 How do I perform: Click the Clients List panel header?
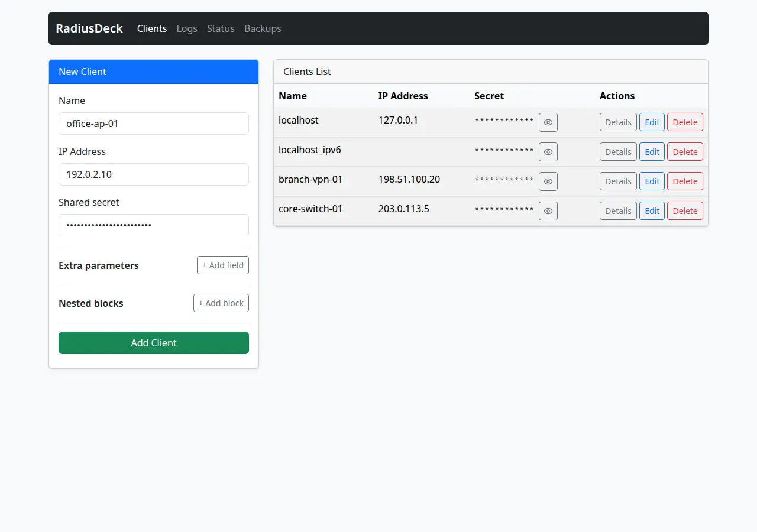click(x=491, y=72)
